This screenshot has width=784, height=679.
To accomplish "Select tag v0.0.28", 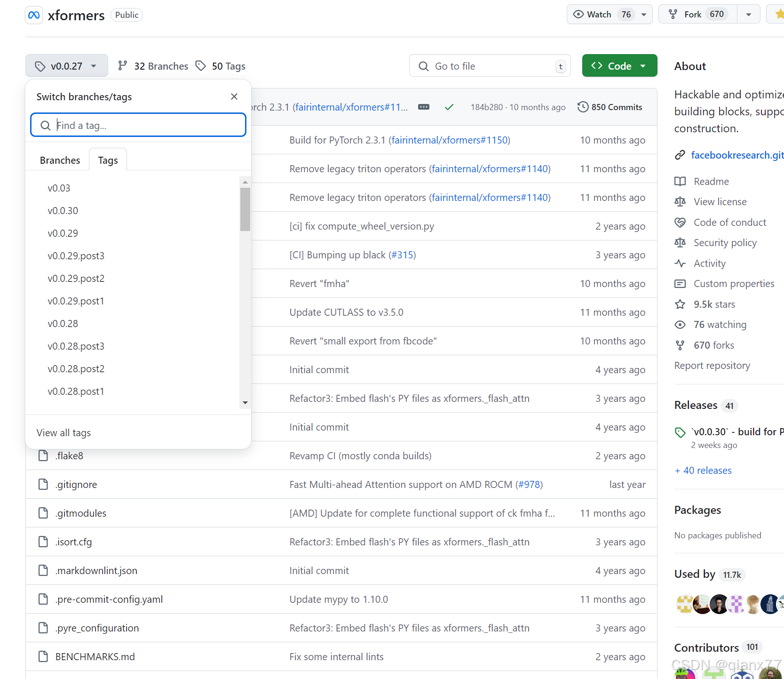I will [63, 324].
